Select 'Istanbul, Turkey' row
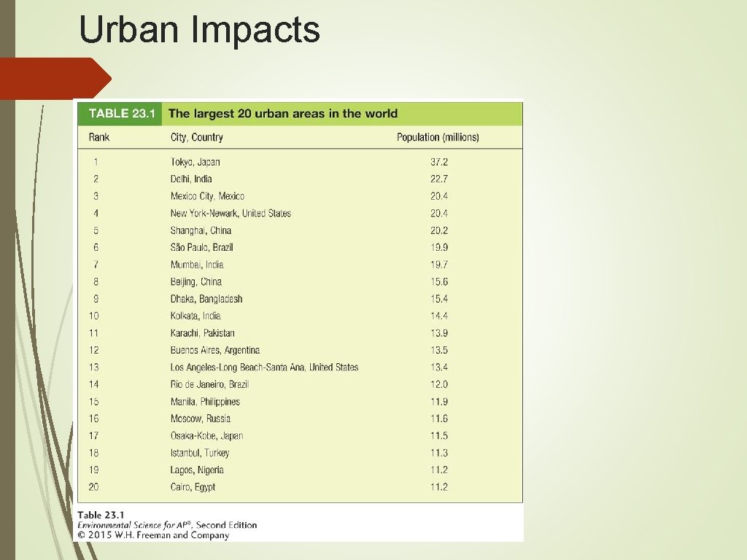 click(x=200, y=453)
